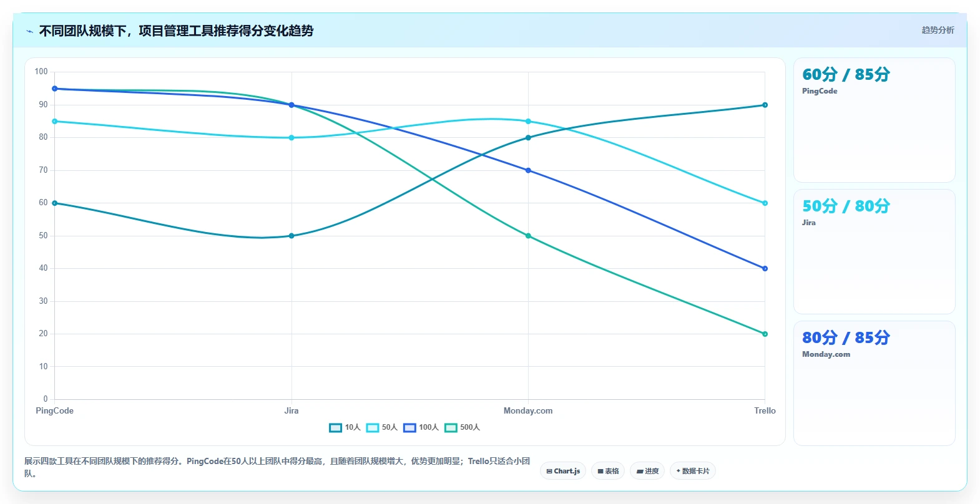Click the 进度 tag button
The height and width of the screenshot is (504, 980).
pyautogui.click(x=647, y=471)
